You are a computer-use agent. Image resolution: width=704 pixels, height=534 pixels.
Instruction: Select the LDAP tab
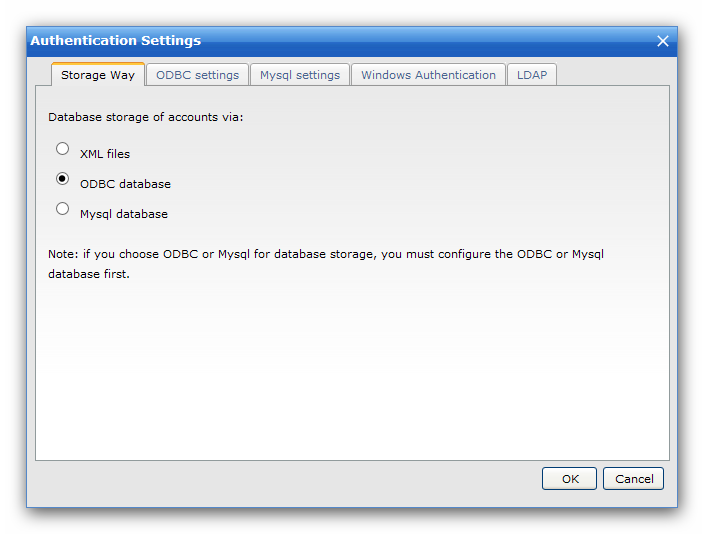(x=532, y=75)
